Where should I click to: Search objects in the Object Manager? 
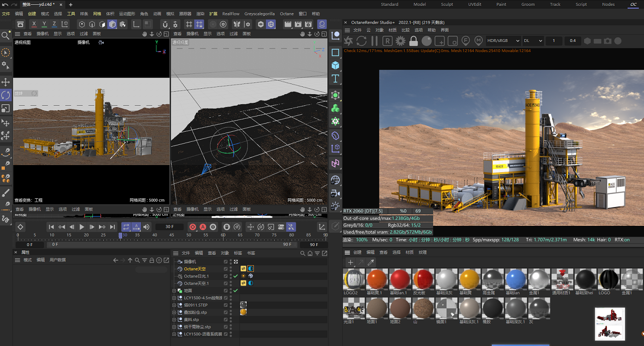[x=303, y=253]
